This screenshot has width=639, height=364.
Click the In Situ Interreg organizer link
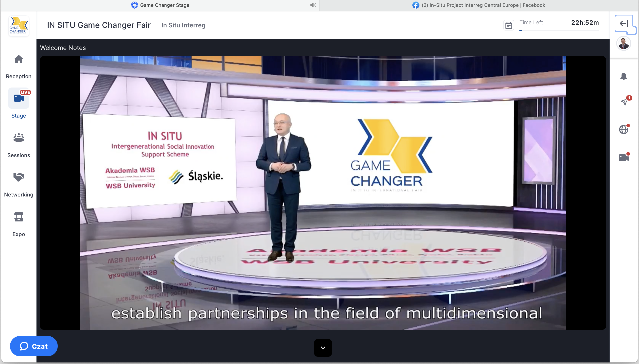tap(183, 25)
